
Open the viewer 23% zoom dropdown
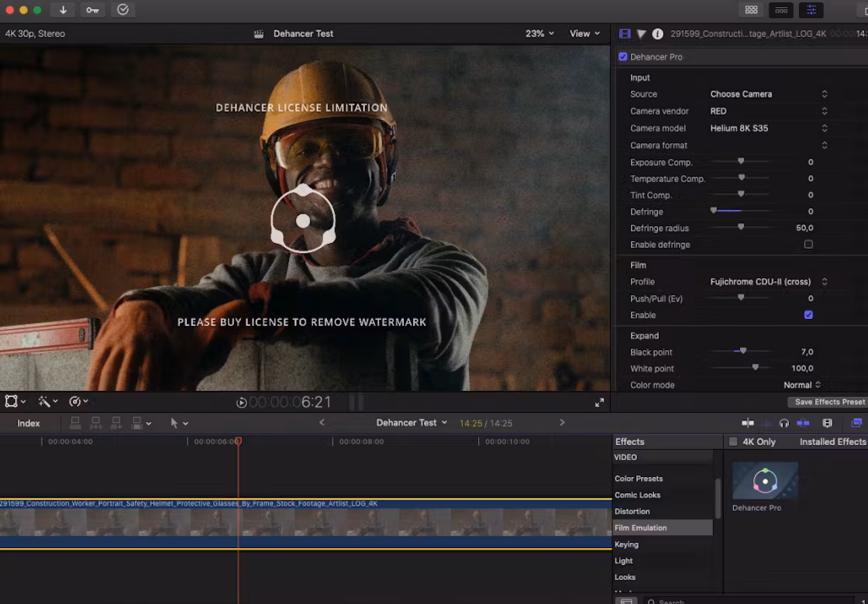coord(539,34)
